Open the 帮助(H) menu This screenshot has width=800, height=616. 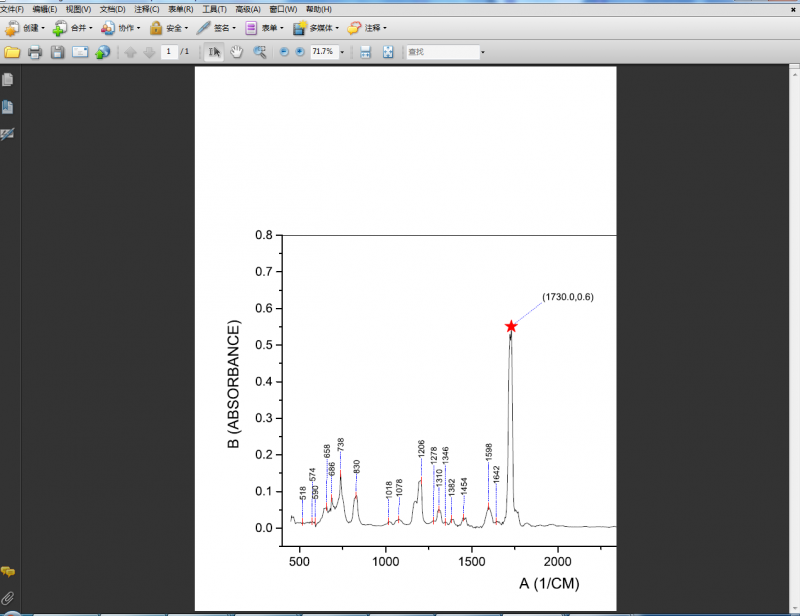(x=319, y=9)
